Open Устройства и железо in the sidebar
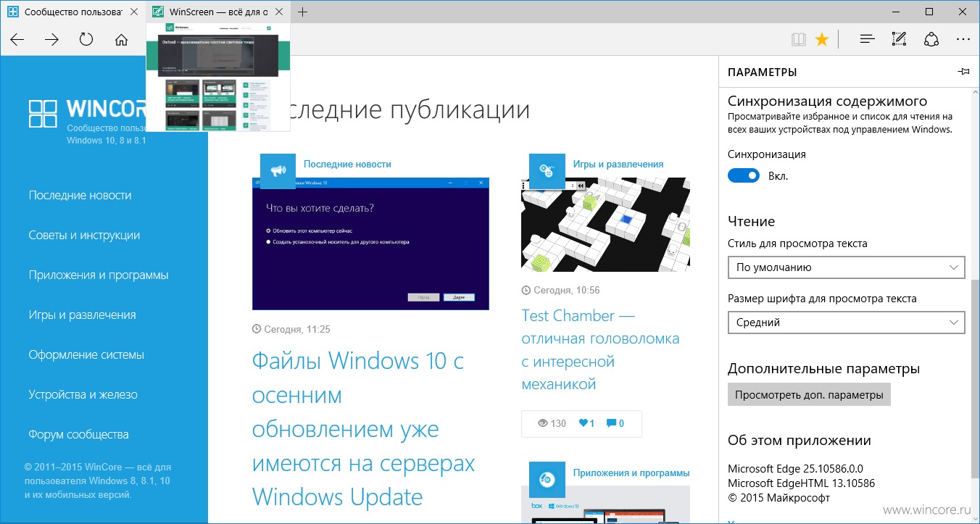The width and height of the screenshot is (980, 524). click(83, 394)
